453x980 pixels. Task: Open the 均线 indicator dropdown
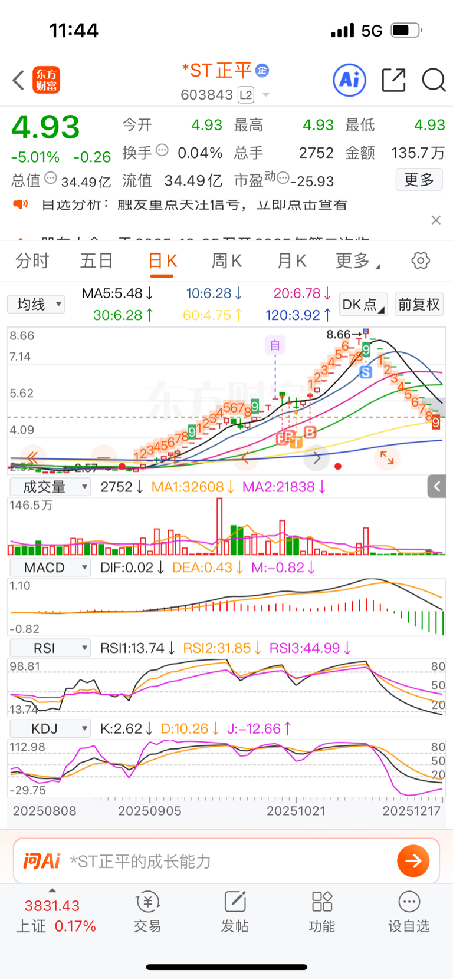36,304
